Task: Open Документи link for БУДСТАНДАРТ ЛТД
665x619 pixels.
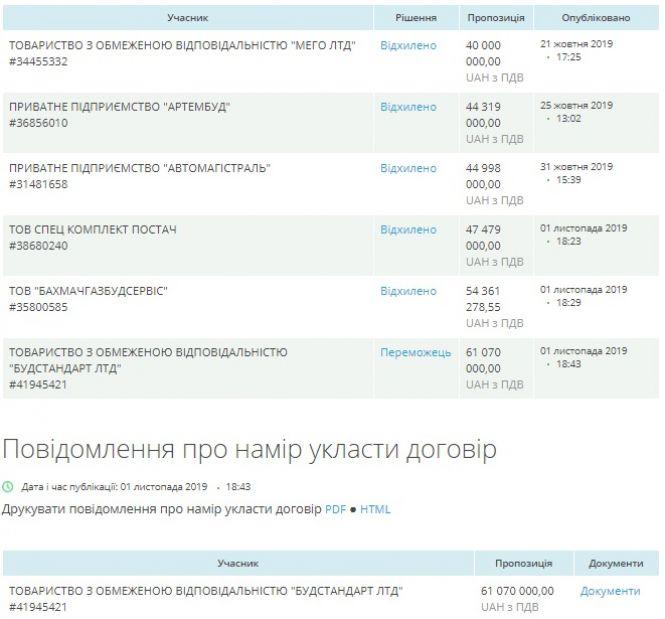Action: point(610,591)
